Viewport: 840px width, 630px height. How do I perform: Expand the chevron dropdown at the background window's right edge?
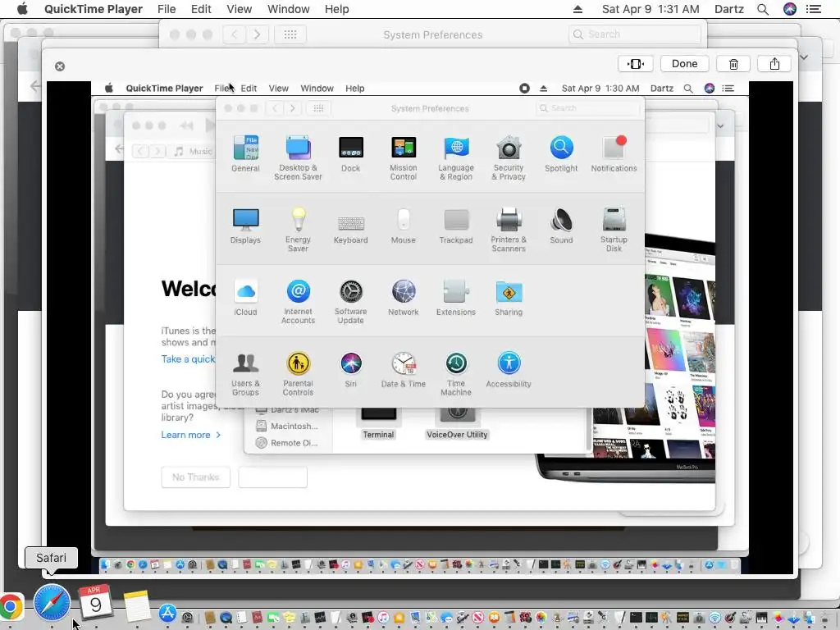[804, 57]
